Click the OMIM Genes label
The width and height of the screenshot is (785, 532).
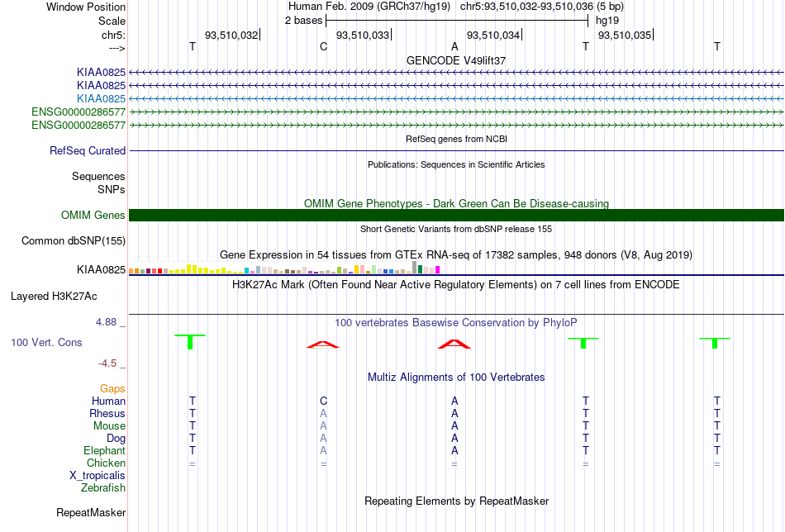(x=93, y=216)
